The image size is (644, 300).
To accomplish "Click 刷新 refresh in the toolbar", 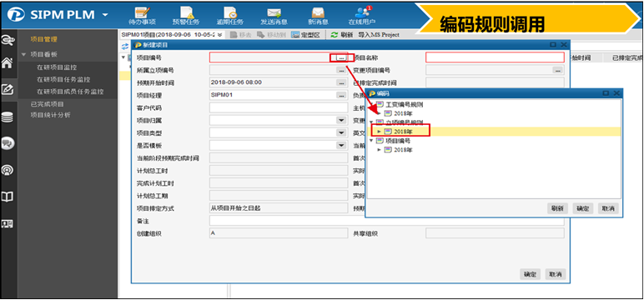I will click(x=342, y=35).
